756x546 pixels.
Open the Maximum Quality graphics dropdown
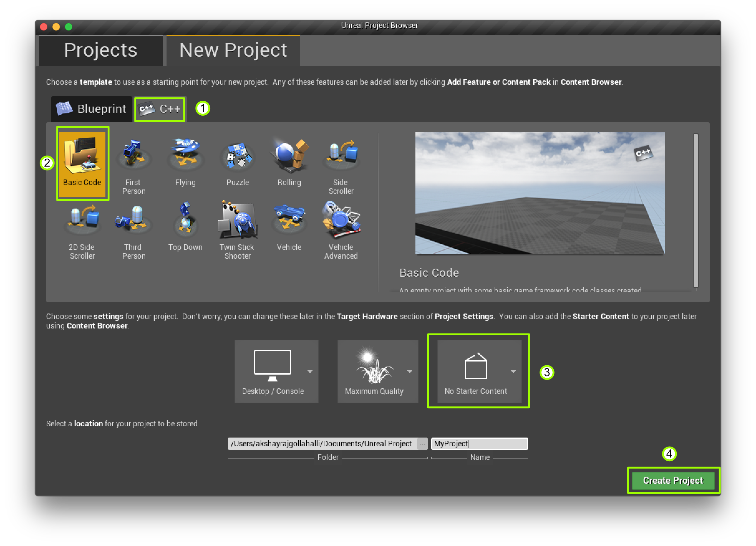coord(377,371)
